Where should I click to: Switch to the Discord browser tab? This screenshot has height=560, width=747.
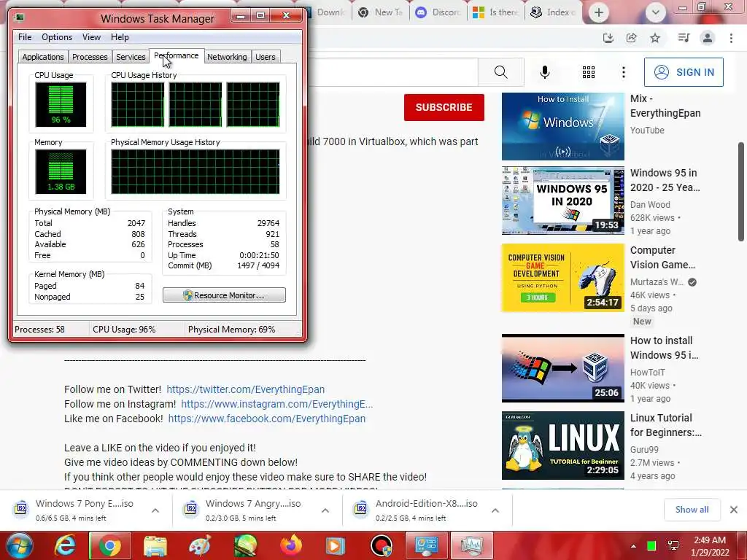pos(438,12)
